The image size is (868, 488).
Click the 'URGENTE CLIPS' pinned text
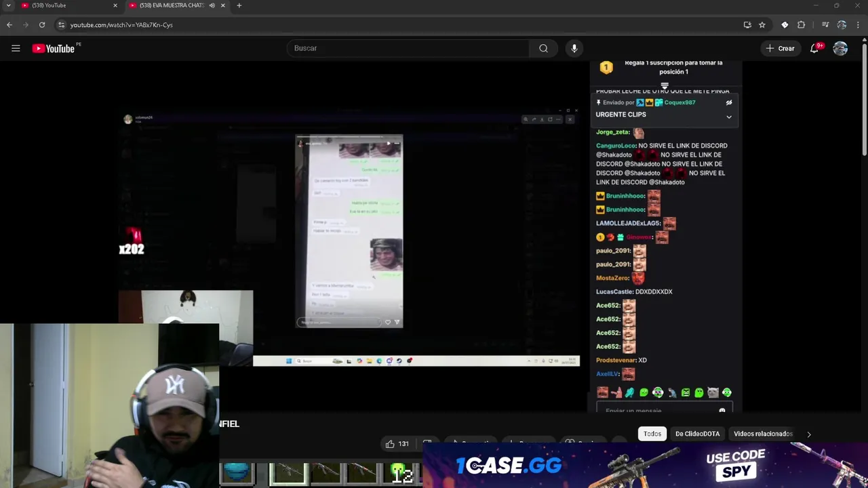[620, 115]
